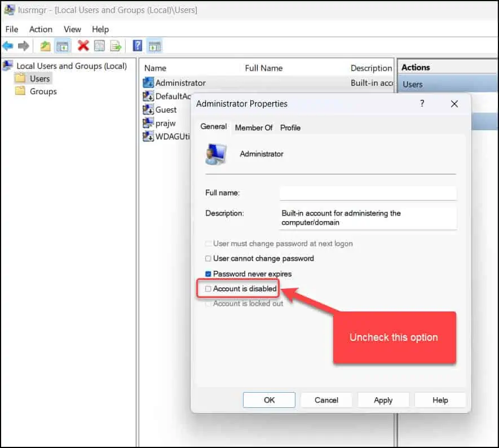Toggle Show/Hide Action Pane toolbar icon

154,46
